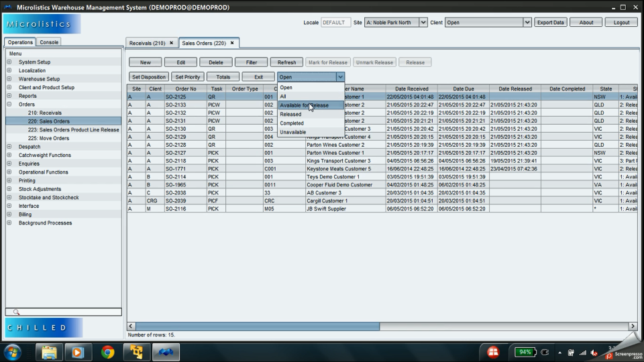Click horizontal scrollbar right arrow
Screen dimensions: 644x362
pos(633,326)
